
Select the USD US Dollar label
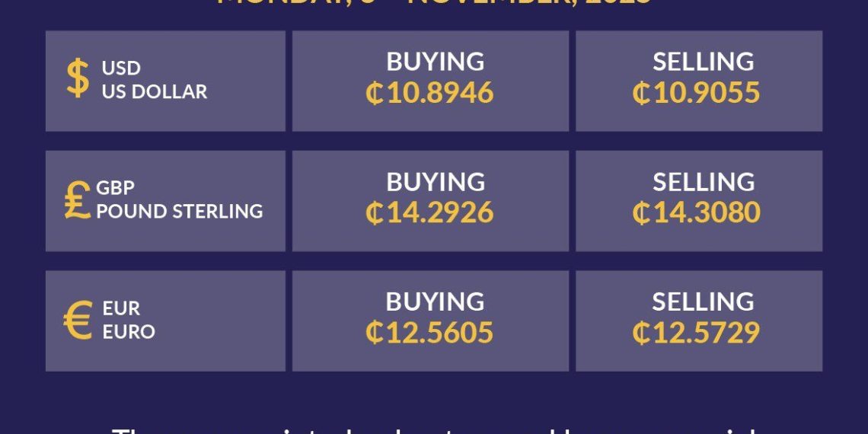tap(154, 80)
